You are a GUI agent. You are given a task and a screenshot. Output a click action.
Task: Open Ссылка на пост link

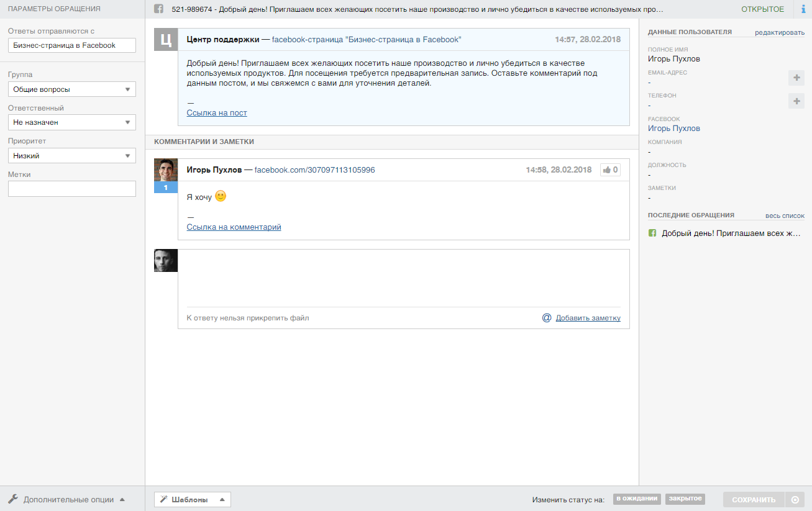pyautogui.click(x=217, y=113)
